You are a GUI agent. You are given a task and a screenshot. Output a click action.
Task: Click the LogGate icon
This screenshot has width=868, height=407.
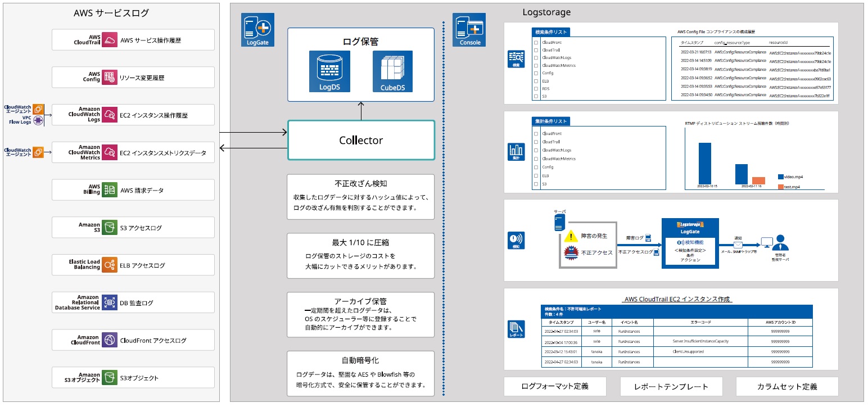pyautogui.click(x=257, y=30)
